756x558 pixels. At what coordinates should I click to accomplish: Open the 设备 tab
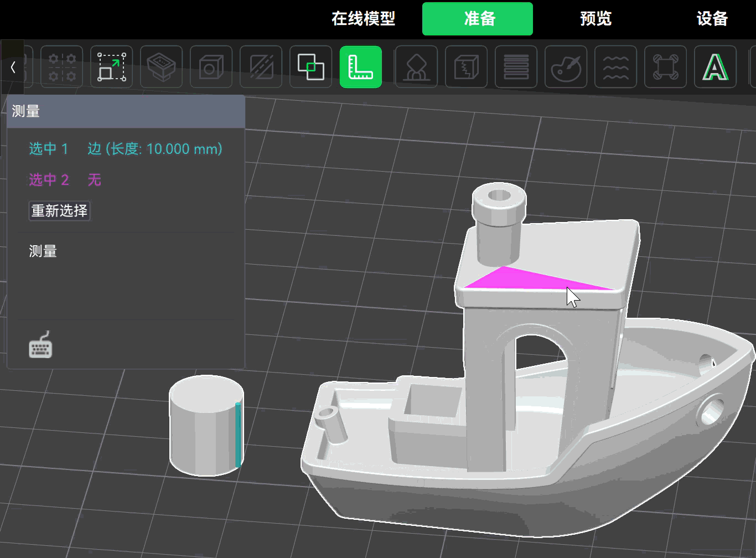[x=712, y=19]
